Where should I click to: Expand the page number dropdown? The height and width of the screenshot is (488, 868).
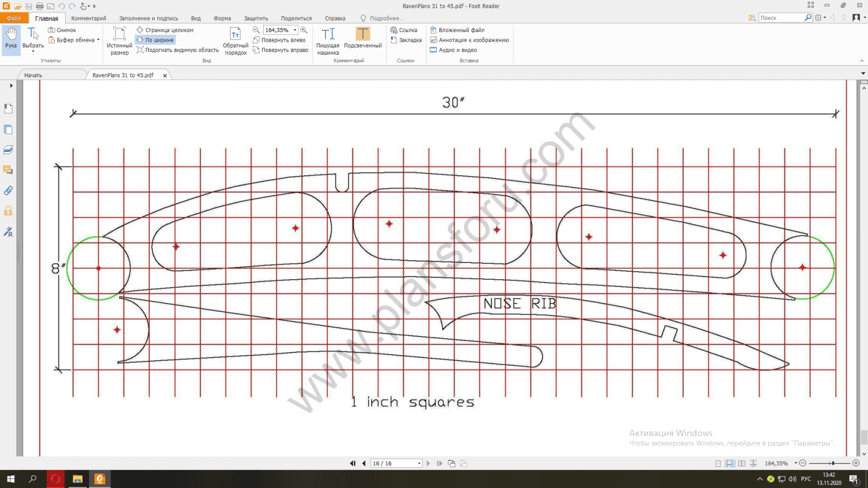click(x=419, y=464)
